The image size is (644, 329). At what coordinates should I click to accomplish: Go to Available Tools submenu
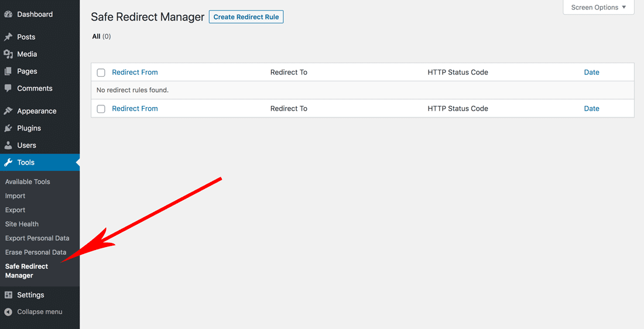(x=28, y=181)
